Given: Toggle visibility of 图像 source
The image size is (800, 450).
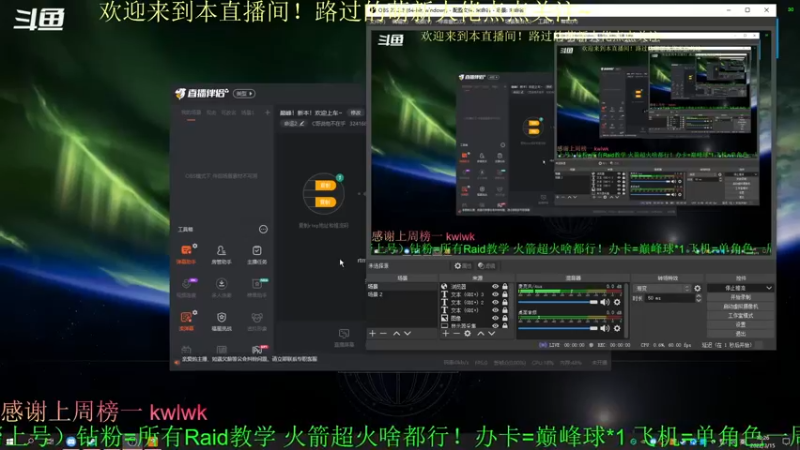Looking at the screenshot, I should pyautogui.click(x=495, y=317).
